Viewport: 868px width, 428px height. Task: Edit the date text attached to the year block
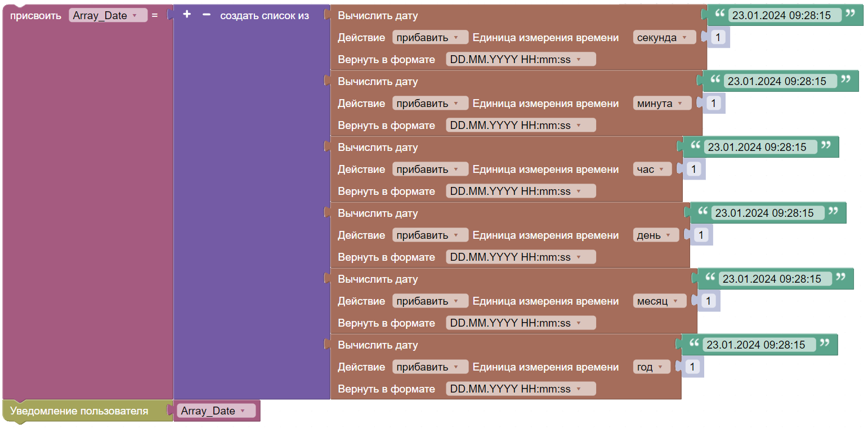pos(759,345)
